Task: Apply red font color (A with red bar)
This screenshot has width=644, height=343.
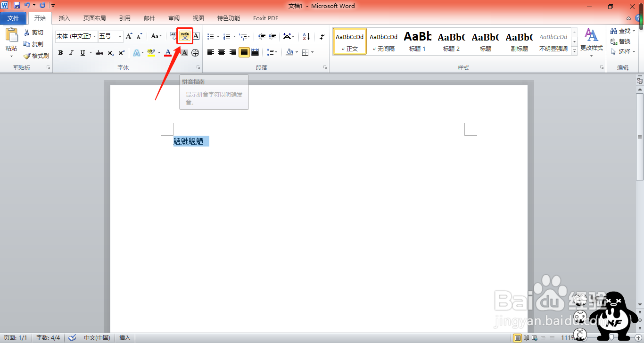Action: pyautogui.click(x=168, y=53)
